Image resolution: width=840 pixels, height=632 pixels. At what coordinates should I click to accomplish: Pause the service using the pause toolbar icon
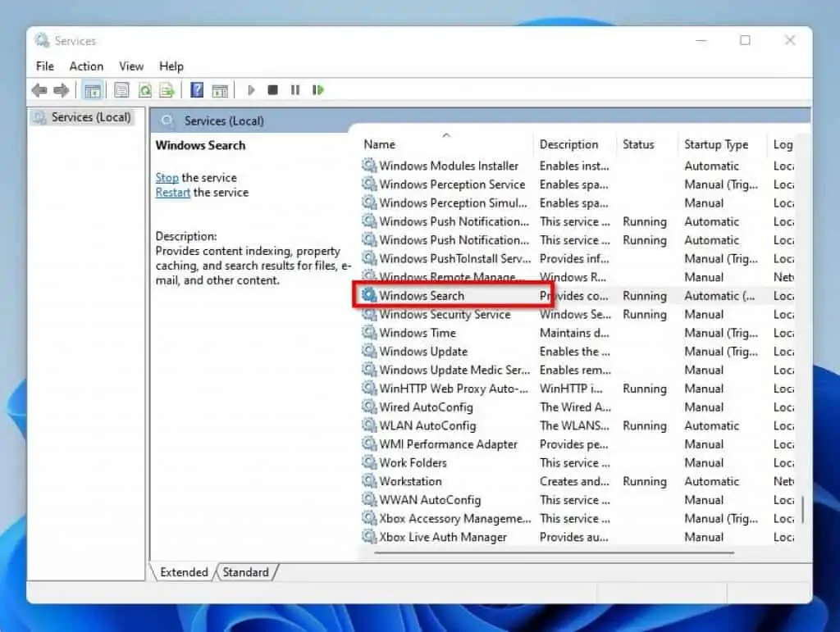(294, 90)
